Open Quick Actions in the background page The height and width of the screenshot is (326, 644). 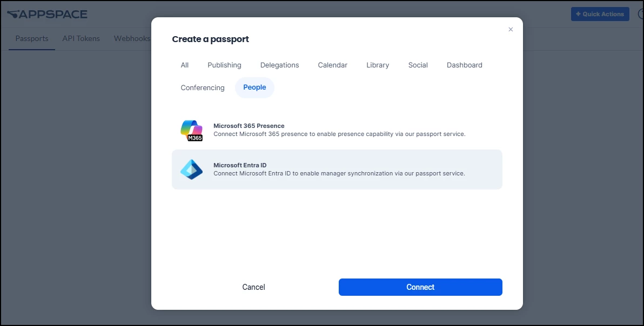point(600,14)
